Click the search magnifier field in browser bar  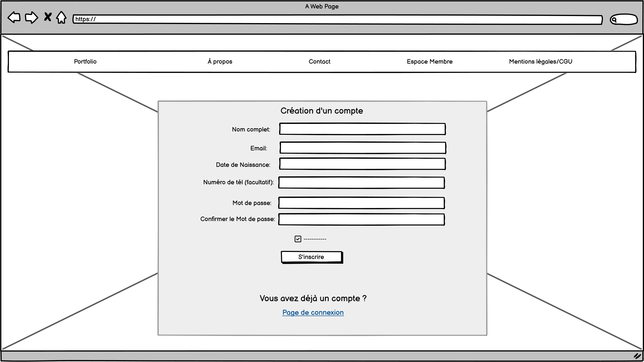coord(623,20)
